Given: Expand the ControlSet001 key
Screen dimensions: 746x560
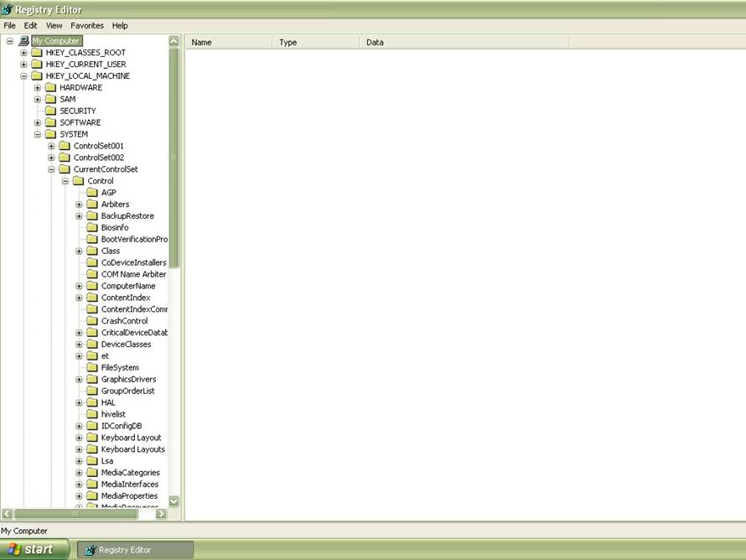Looking at the screenshot, I should (51, 146).
